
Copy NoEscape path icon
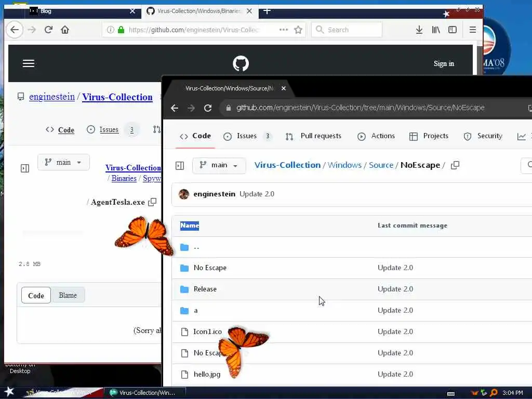click(455, 165)
